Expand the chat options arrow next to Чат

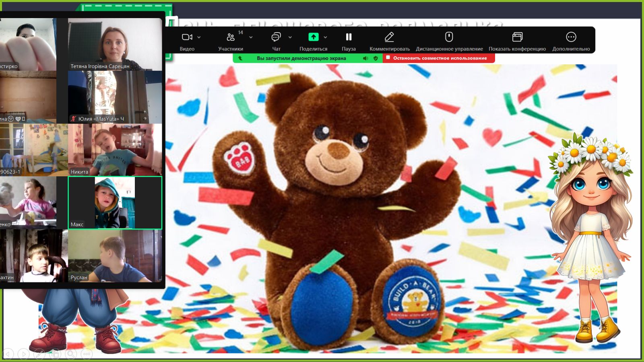point(290,37)
